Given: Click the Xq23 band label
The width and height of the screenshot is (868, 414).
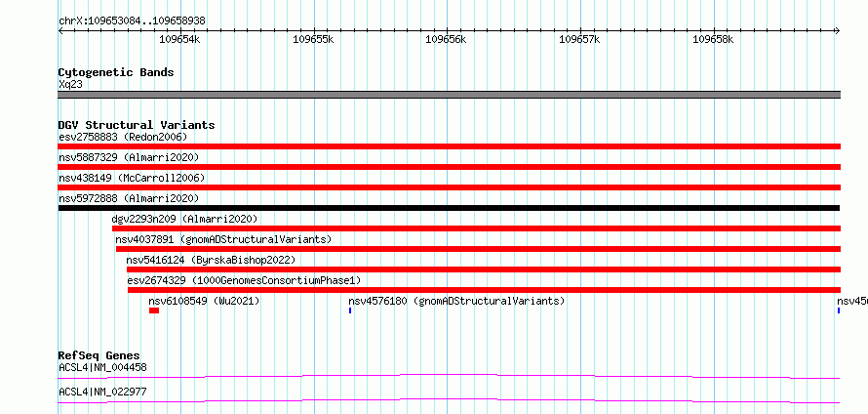Looking at the screenshot, I should pos(70,85).
